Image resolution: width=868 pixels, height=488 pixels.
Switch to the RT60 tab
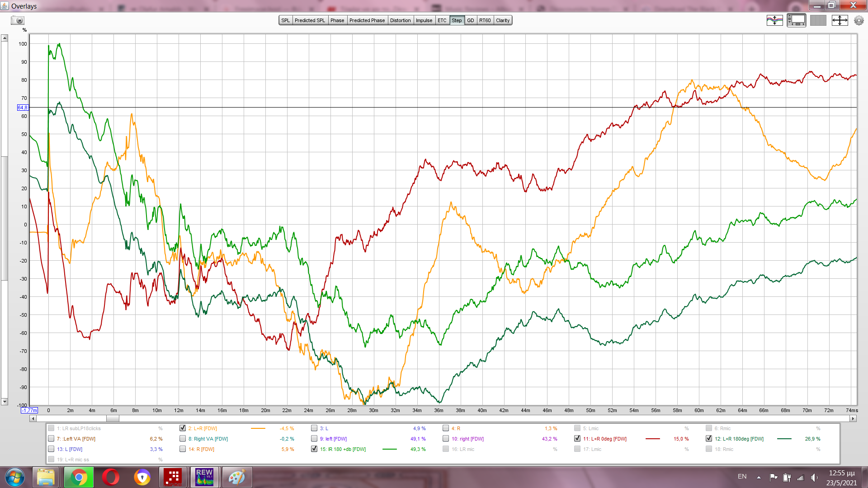pyautogui.click(x=485, y=20)
